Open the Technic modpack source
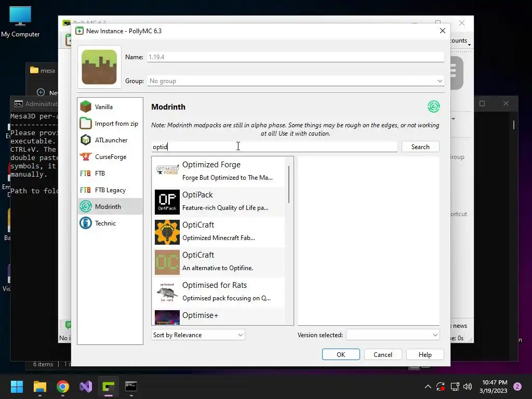Image resolution: width=532 pixels, height=399 pixels. pyautogui.click(x=110, y=223)
